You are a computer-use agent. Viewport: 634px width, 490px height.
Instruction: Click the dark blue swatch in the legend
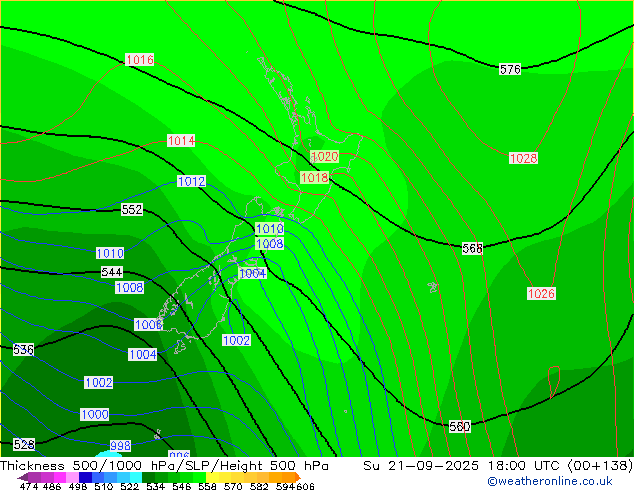point(85,477)
